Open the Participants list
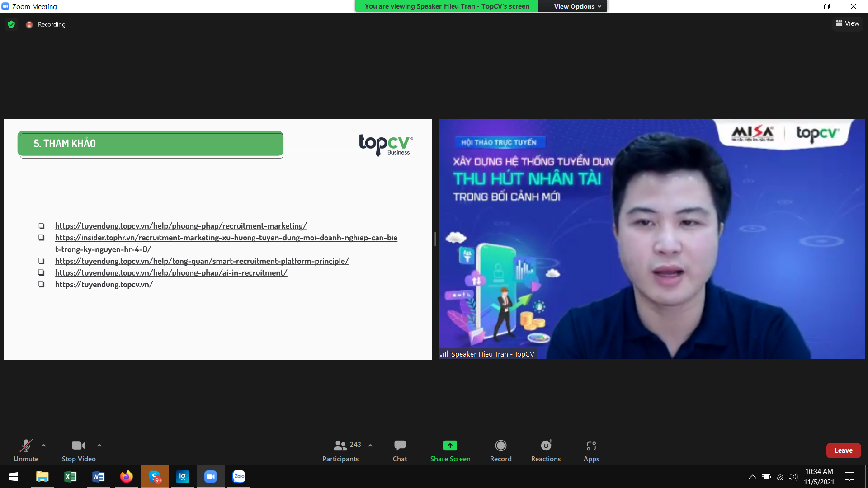Viewport: 868px width, 488px height. tap(340, 446)
